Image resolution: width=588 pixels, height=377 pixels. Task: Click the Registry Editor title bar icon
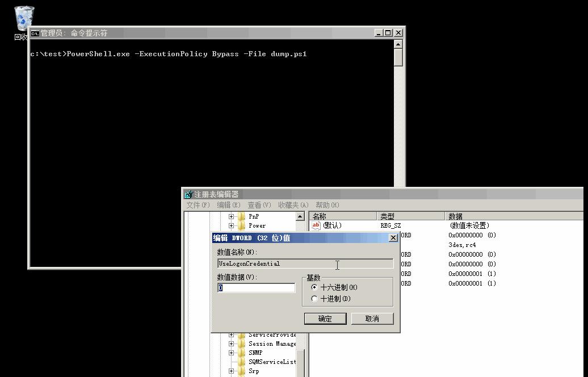point(188,194)
